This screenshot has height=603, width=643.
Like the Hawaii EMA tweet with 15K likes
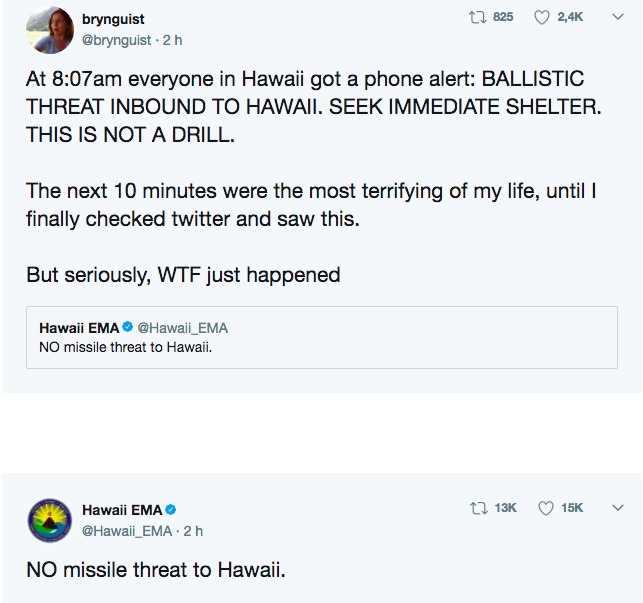545,508
